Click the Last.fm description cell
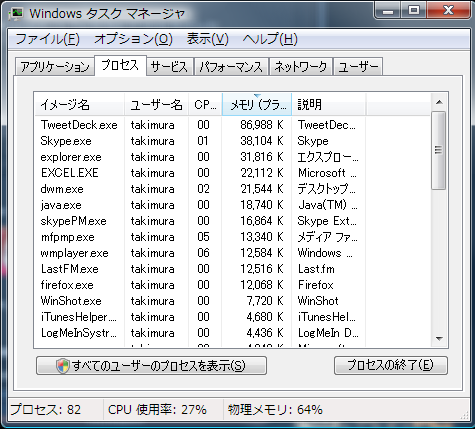Screen dimensions: 475x429 pos(316,269)
